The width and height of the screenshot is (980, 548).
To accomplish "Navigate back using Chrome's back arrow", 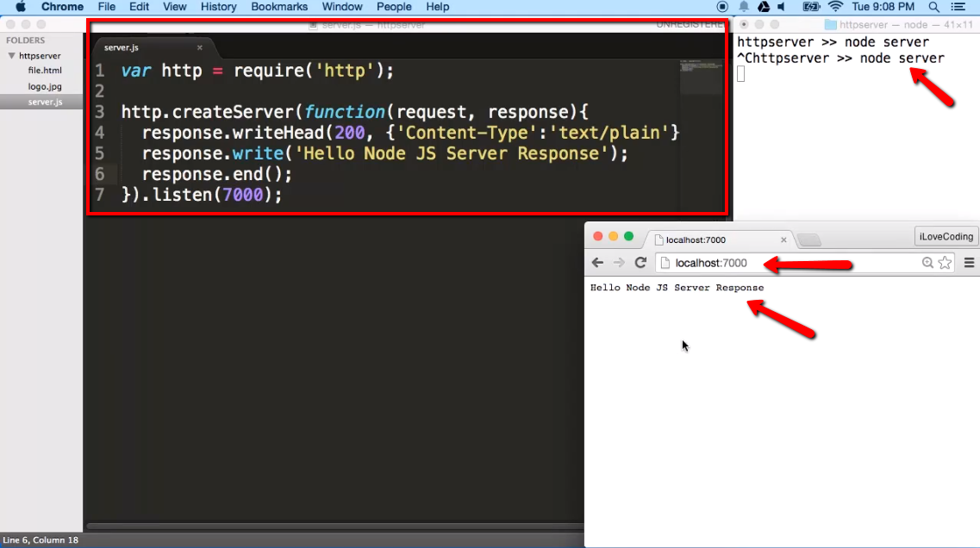I will 596,262.
